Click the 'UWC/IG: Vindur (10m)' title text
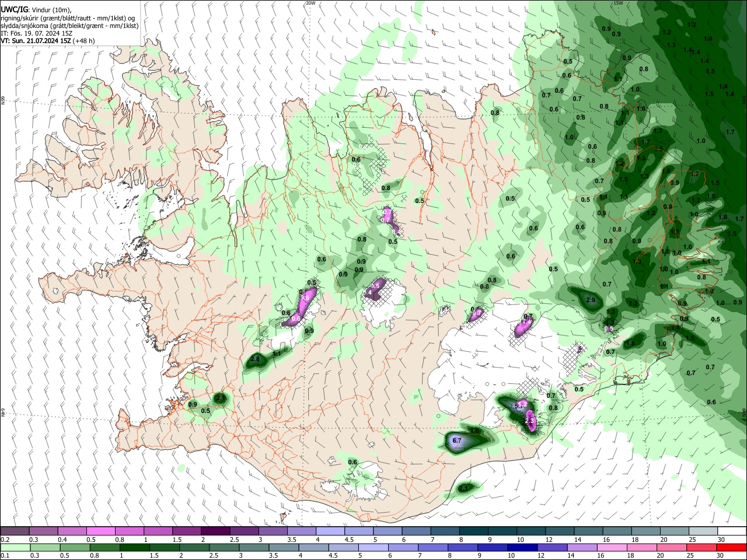 [x=36, y=10]
